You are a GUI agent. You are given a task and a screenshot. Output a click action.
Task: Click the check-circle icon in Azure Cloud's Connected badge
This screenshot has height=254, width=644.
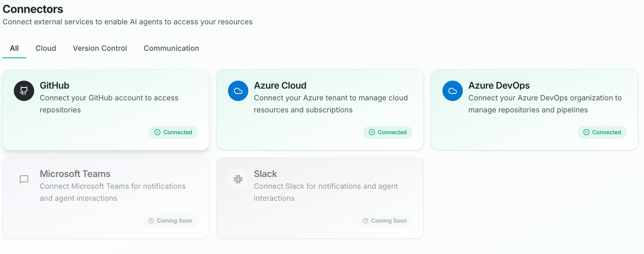tap(372, 132)
